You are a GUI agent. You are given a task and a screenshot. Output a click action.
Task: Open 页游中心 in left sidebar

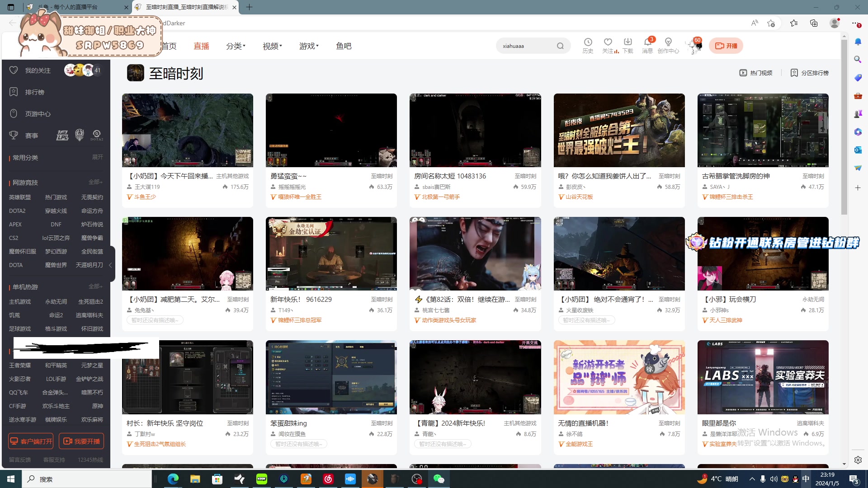click(x=30, y=114)
